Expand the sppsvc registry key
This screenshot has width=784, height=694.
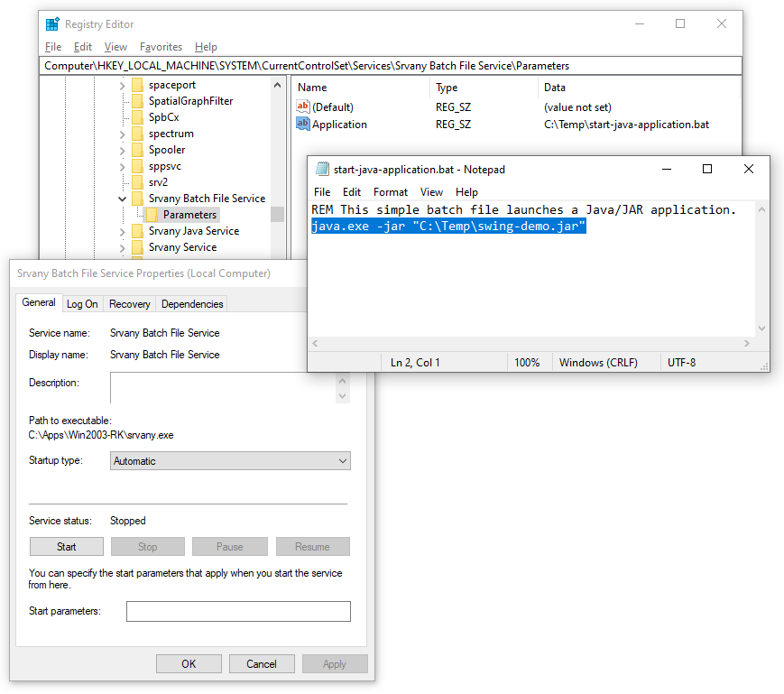pos(123,166)
